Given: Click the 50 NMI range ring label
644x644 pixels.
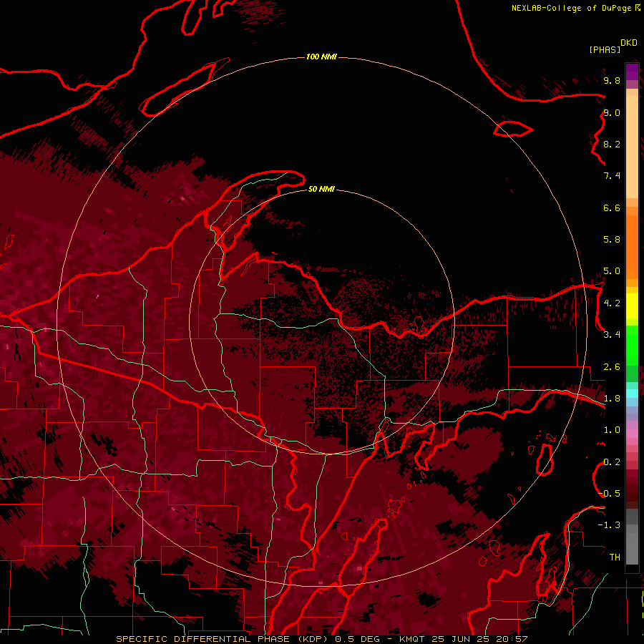Looking at the screenshot, I should [321, 189].
